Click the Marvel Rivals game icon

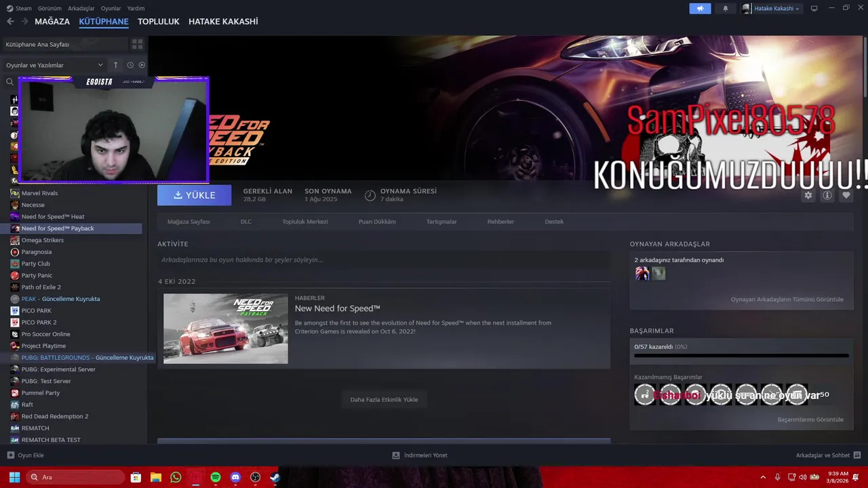coord(15,193)
